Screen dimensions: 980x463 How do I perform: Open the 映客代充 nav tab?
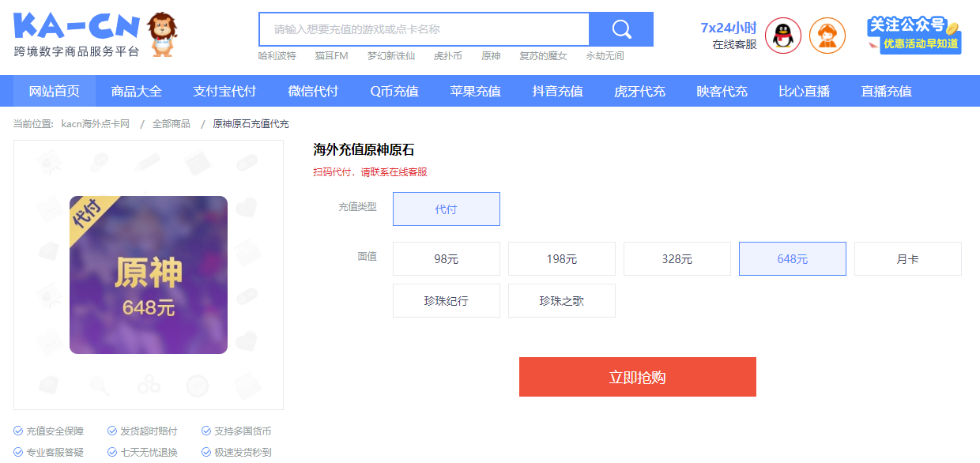click(722, 91)
